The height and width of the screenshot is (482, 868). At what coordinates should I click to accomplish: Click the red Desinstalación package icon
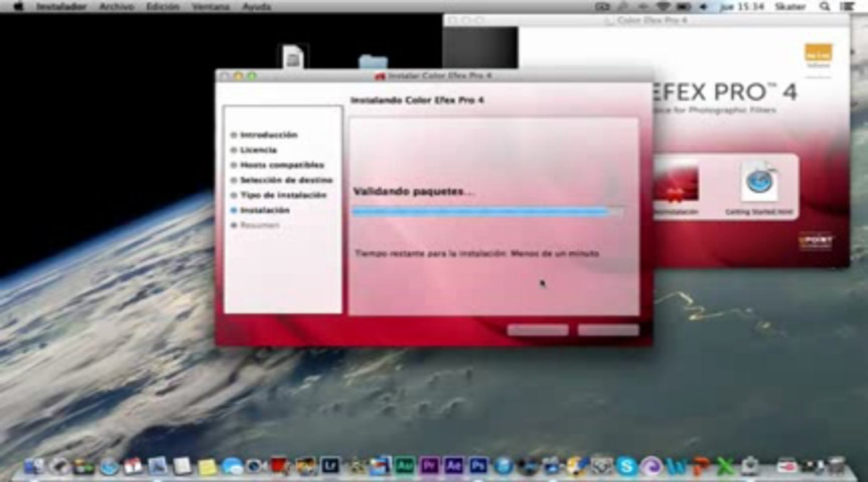[x=676, y=184]
